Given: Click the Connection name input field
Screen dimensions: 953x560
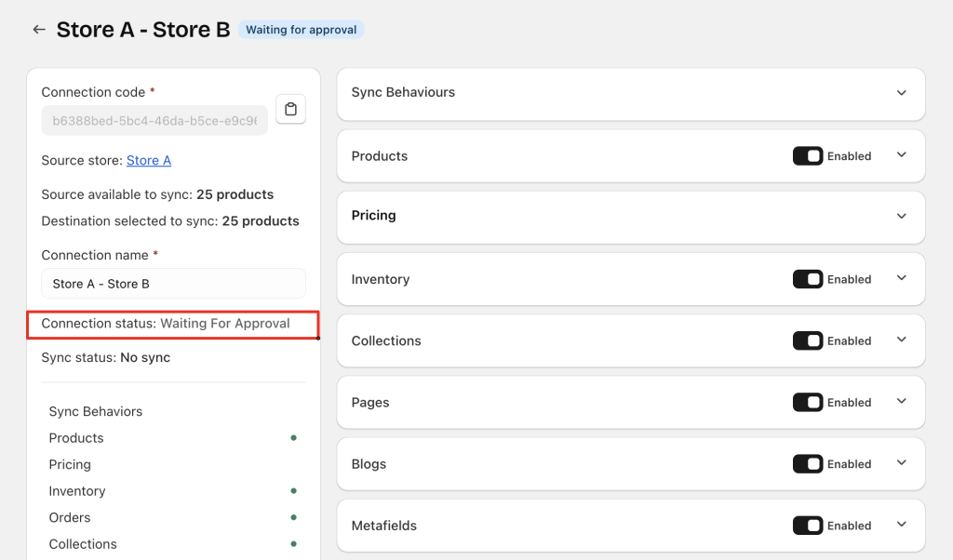Looking at the screenshot, I should point(173,284).
